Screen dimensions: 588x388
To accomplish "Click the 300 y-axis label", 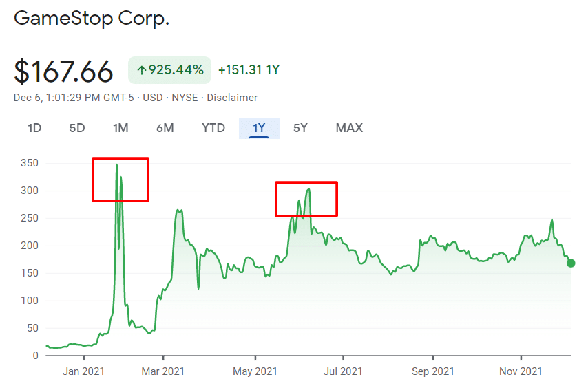I will (x=30, y=191).
